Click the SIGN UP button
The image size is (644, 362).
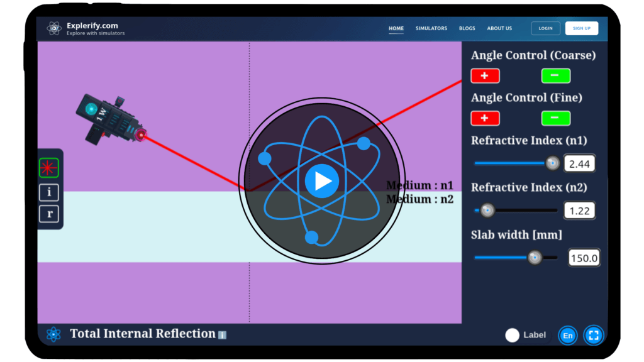(x=581, y=28)
